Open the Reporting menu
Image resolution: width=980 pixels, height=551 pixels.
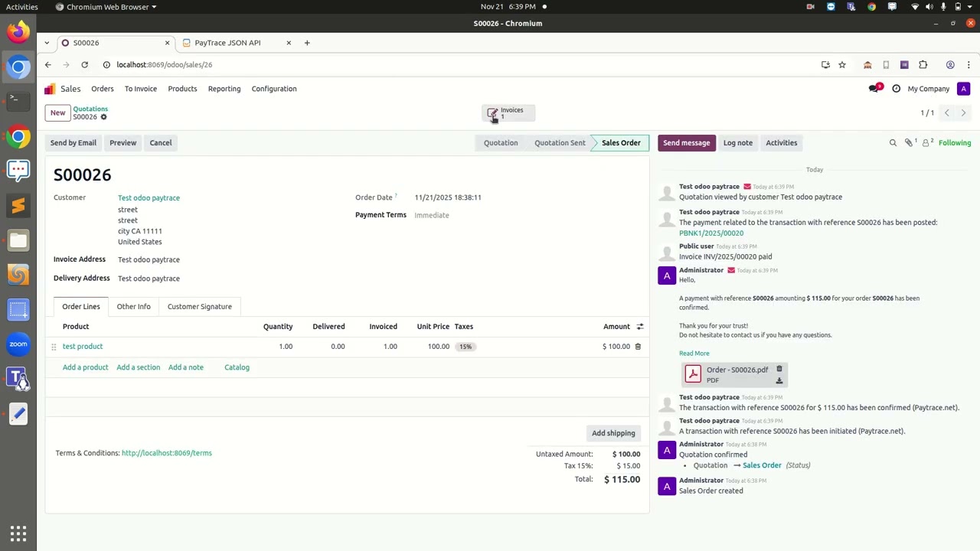tap(224, 89)
